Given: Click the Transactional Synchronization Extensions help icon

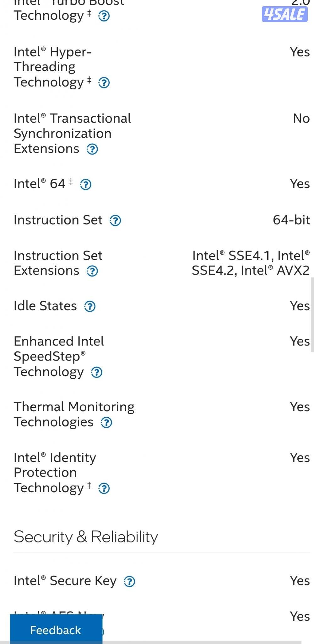Looking at the screenshot, I should click(x=92, y=150).
